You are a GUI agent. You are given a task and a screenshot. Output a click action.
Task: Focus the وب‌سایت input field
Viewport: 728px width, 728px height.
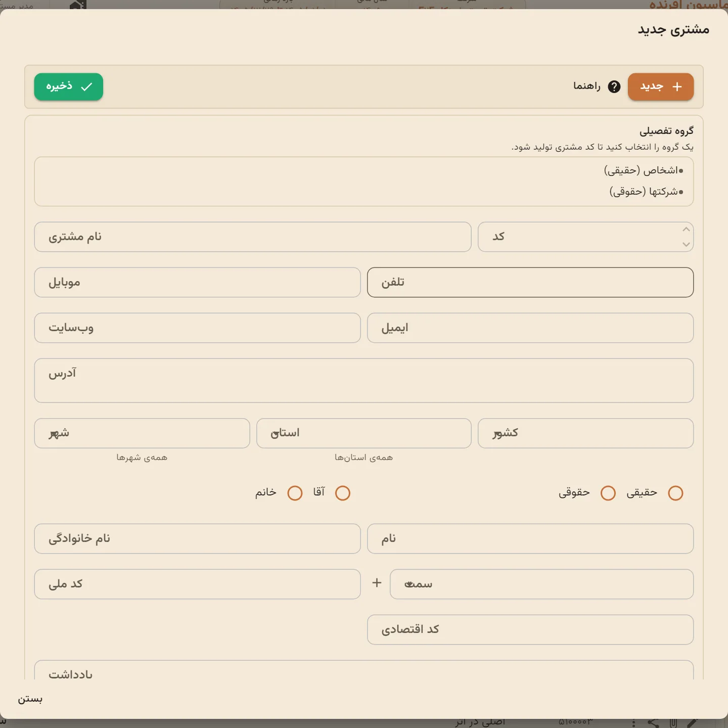tap(197, 328)
